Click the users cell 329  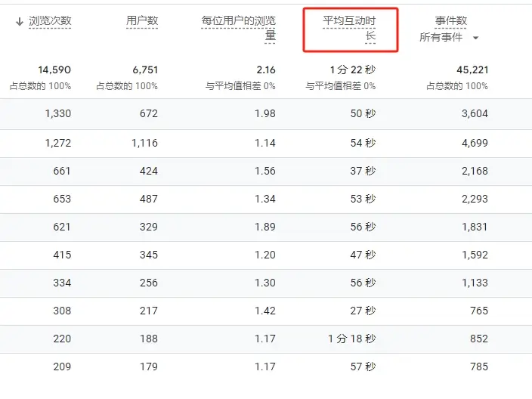pos(149,227)
